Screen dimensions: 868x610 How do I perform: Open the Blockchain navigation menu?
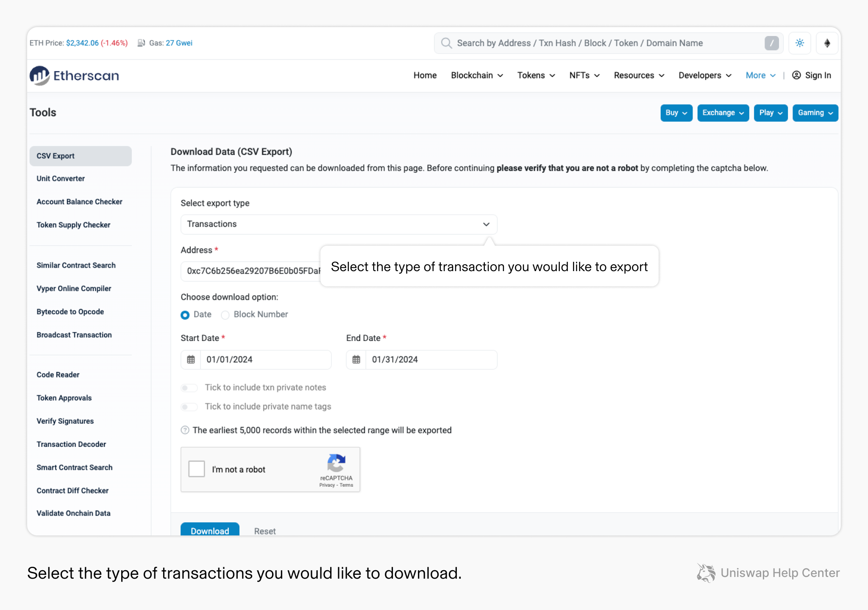476,75
